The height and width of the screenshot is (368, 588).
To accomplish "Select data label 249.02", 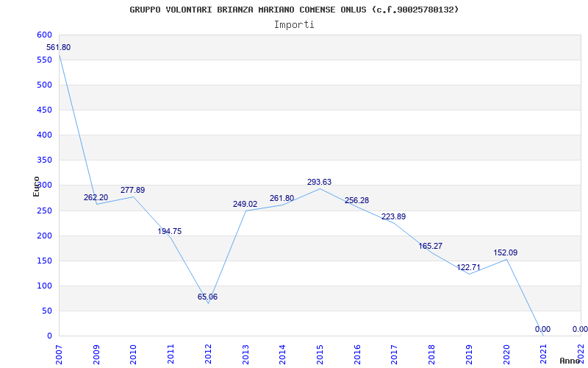I will tap(245, 205).
